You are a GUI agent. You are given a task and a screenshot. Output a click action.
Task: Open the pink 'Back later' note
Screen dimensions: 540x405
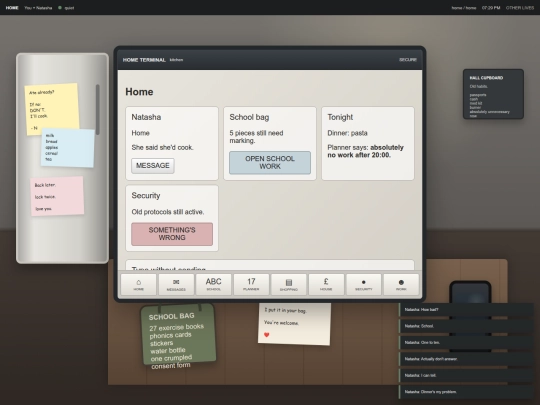pyautogui.click(x=57, y=196)
